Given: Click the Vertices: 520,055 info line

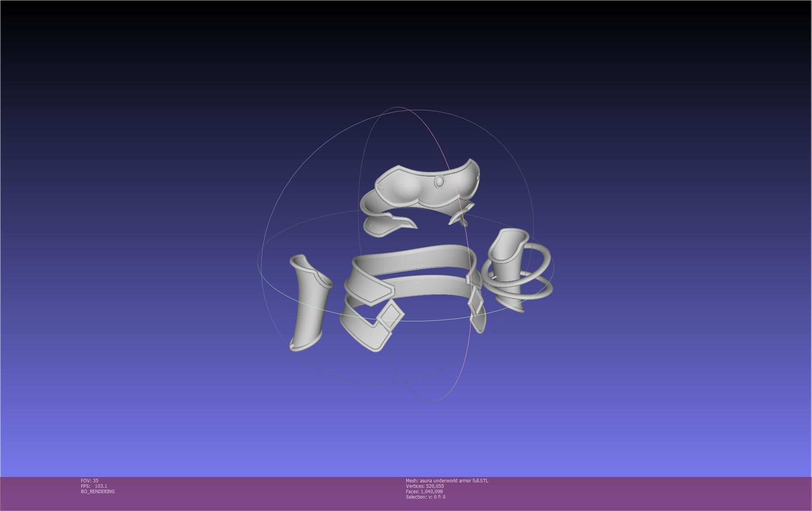Looking at the screenshot, I should [425, 486].
